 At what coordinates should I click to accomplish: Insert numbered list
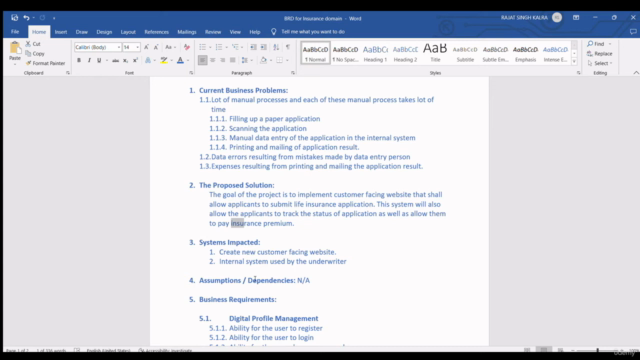pyautogui.click(x=219, y=47)
